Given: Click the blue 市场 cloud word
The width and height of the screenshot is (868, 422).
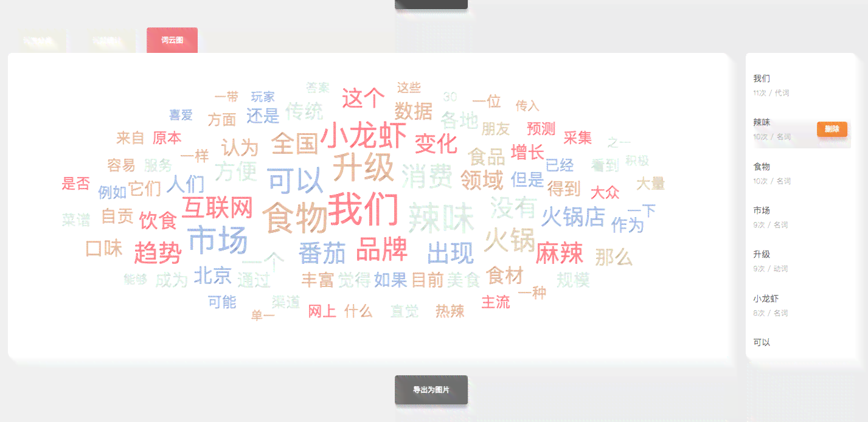Looking at the screenshot, I should (x=218, y=240).
